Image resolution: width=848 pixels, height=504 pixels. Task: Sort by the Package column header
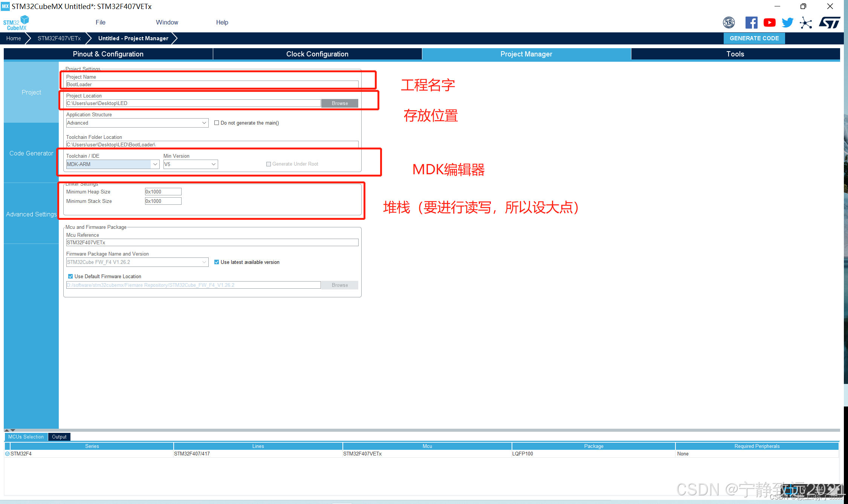tap(594, 446)
